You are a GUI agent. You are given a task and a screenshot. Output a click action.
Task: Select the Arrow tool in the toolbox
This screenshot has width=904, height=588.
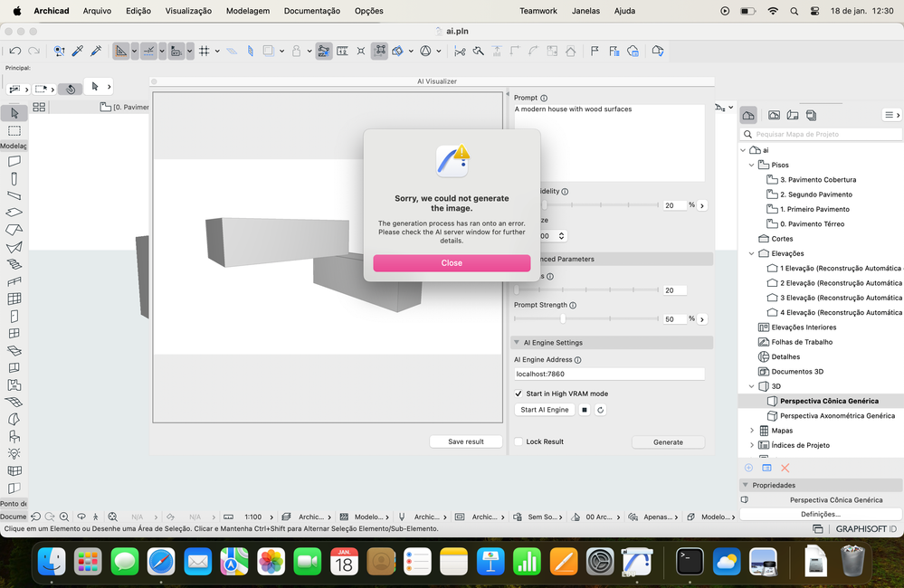pyautogui.click(x=14, y=113)
